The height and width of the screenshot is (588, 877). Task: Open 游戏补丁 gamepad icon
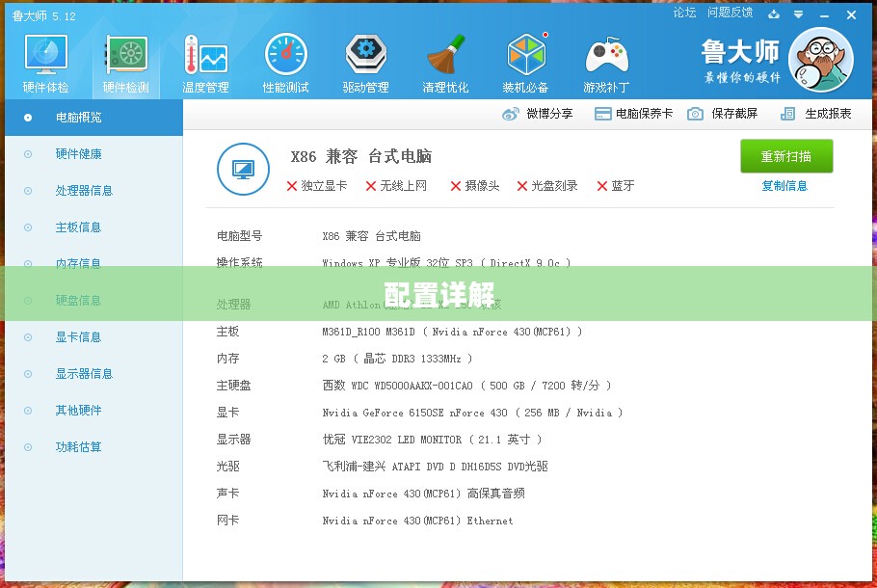tap(607, 55)
